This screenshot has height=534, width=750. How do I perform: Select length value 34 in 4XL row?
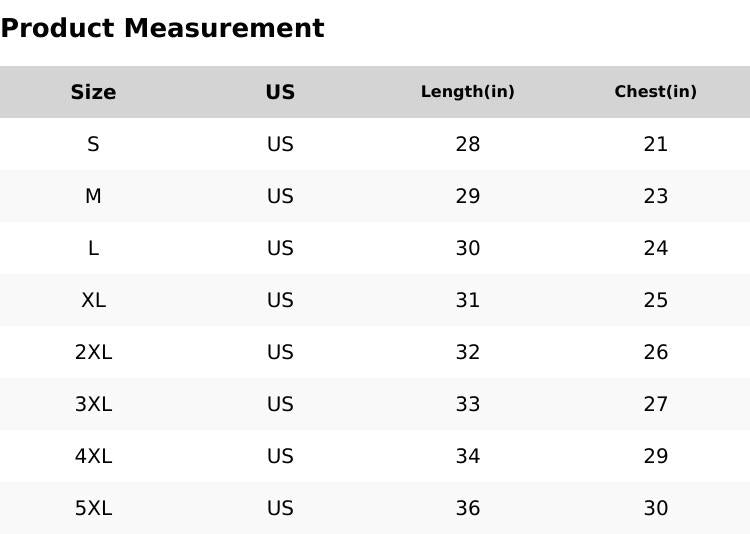coord(467,456)
